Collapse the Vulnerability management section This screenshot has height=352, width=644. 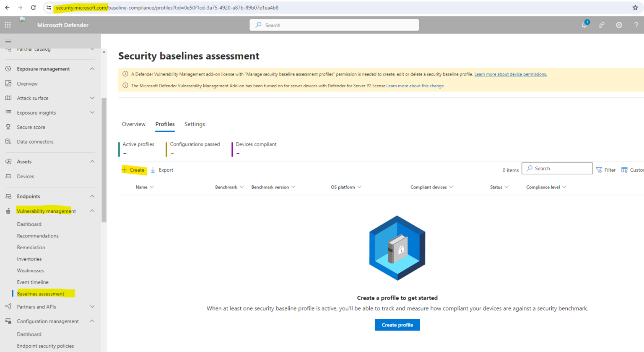point(92,211)
